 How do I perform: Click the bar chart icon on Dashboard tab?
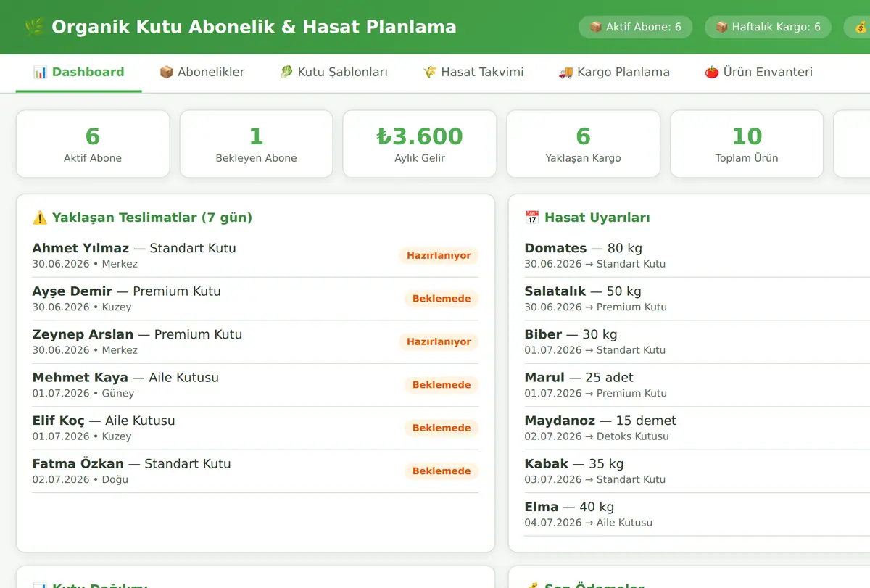(x=40, y=73)
